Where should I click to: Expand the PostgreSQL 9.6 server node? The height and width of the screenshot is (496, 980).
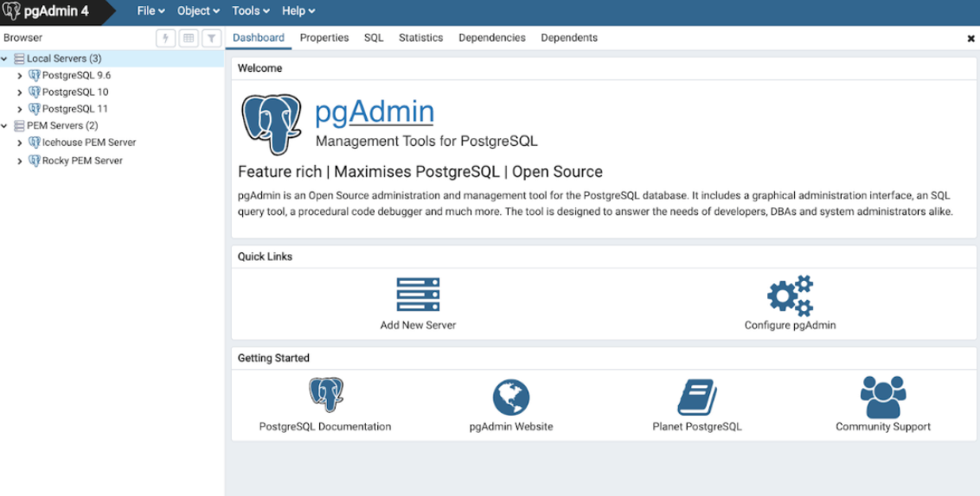coord(19,75)
